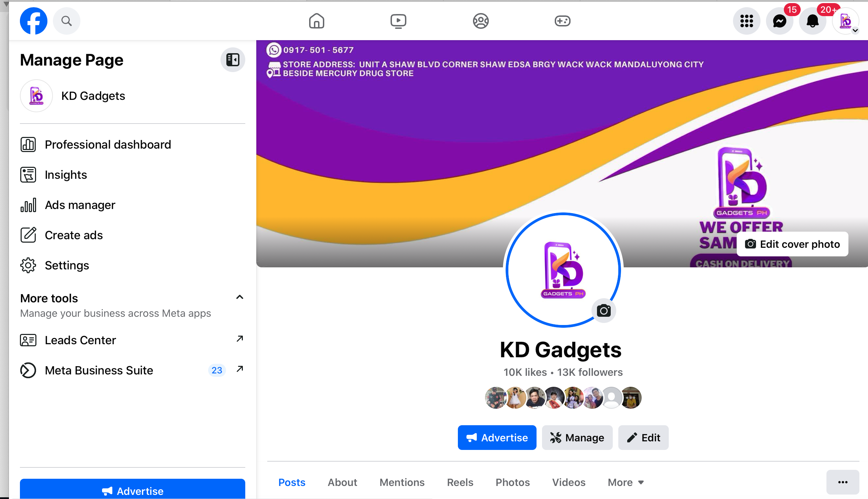
Task: Open the notifications bell icon
Action: (x=812, y=21)
